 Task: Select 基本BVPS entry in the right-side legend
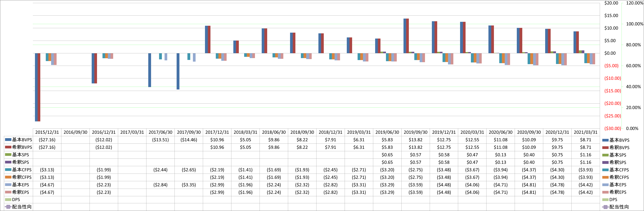point(616,140)
